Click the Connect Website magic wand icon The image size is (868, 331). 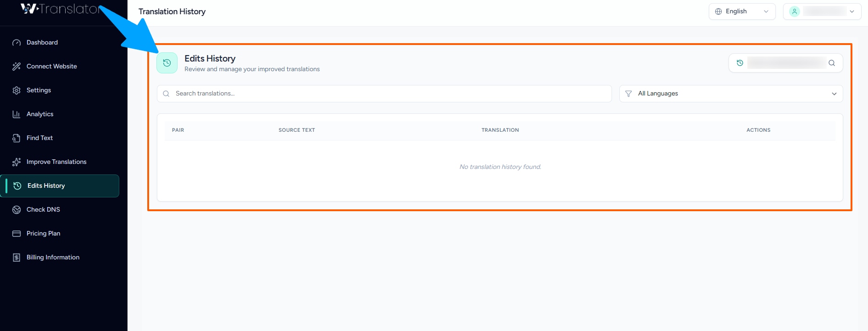click(x=17, y=67)
